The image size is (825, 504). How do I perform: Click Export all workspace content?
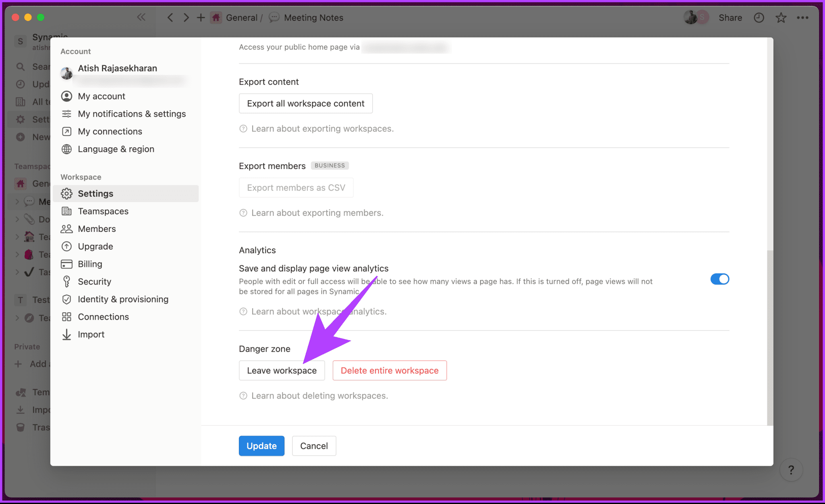[306, 103]
